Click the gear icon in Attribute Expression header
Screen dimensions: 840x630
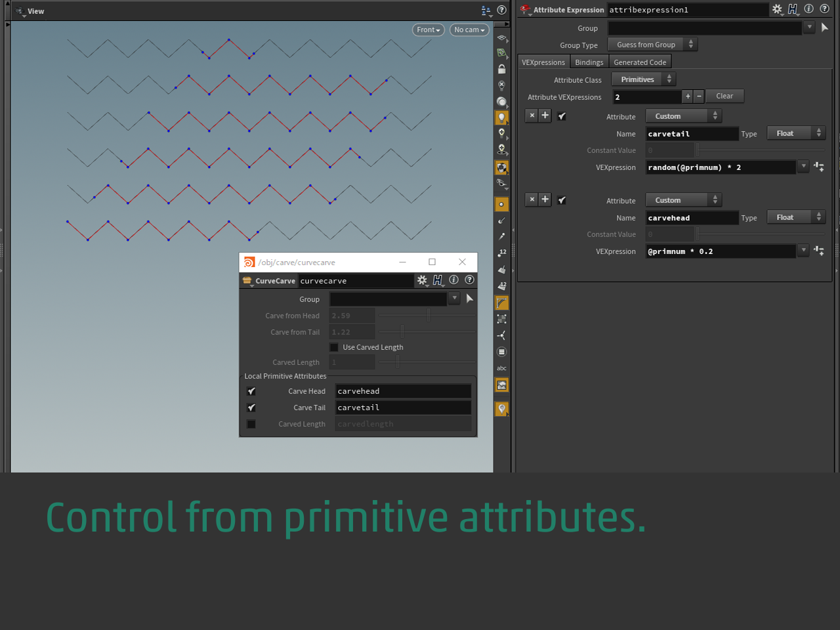click(x=777, y=9)
